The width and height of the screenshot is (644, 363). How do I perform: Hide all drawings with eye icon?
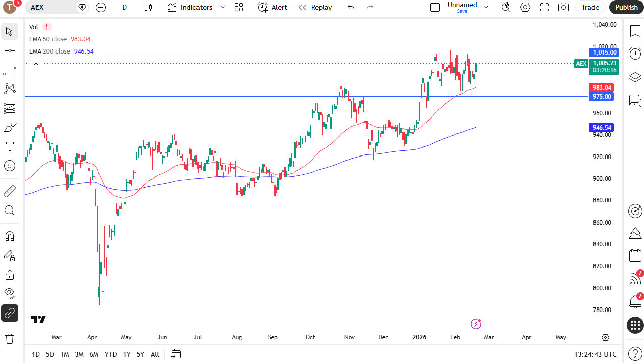coord(9,294)
